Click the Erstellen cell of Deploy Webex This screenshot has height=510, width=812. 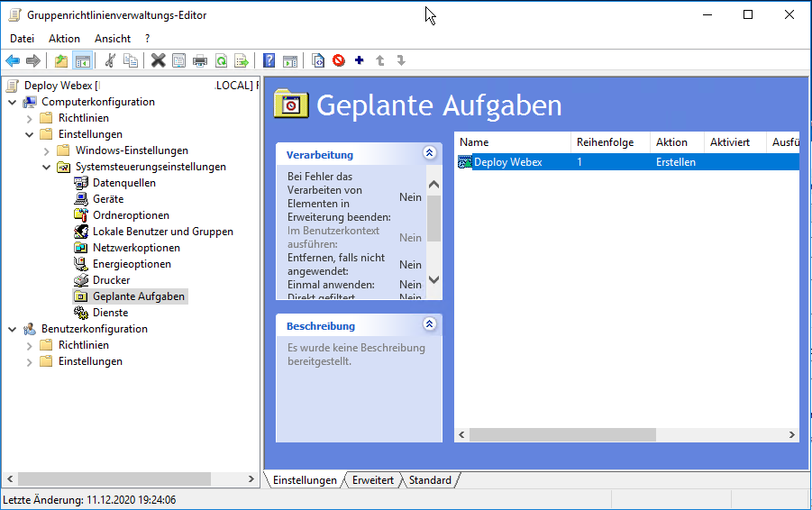(x=676, y=162)
